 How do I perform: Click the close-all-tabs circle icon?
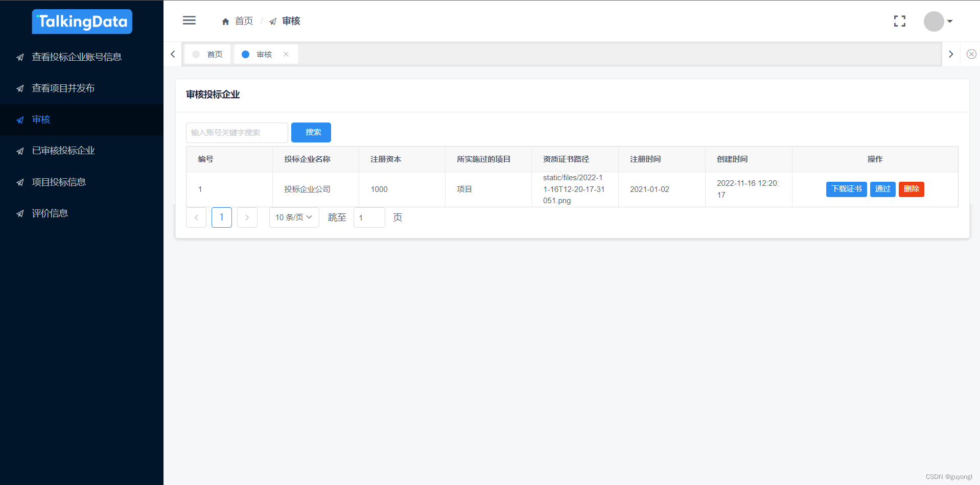[970, 54]
